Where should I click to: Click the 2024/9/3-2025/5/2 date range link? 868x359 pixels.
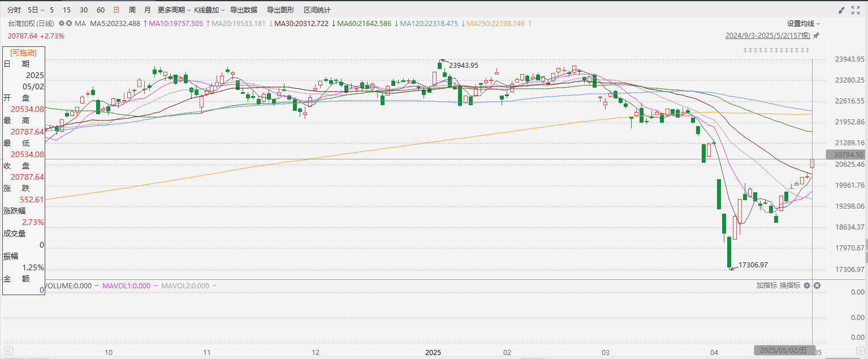point(767,36)
